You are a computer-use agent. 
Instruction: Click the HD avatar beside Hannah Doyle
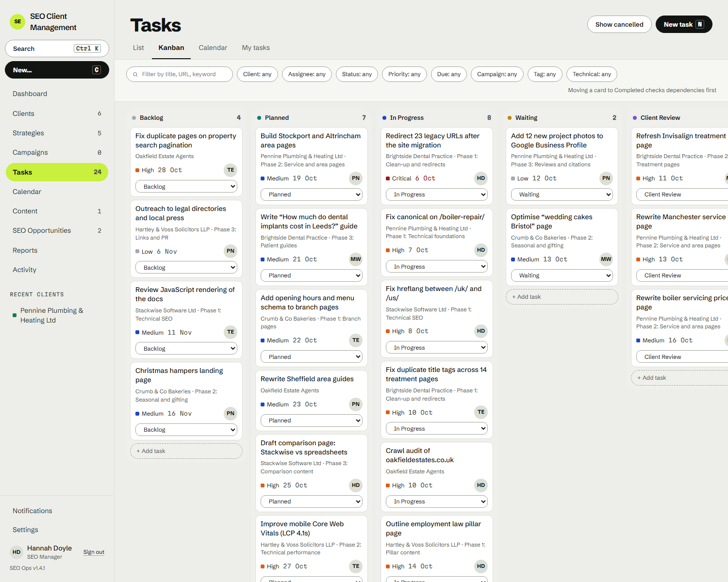17,552
